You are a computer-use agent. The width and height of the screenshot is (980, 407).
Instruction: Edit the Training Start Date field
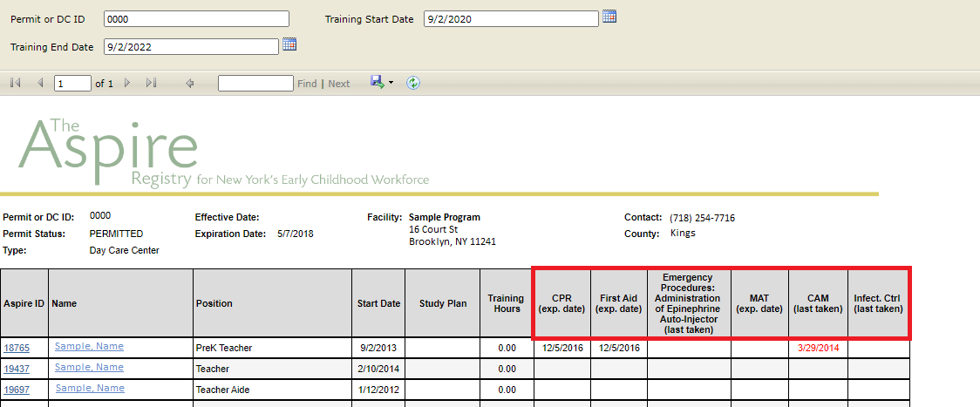pyautogui.click(x=510, y=19)
